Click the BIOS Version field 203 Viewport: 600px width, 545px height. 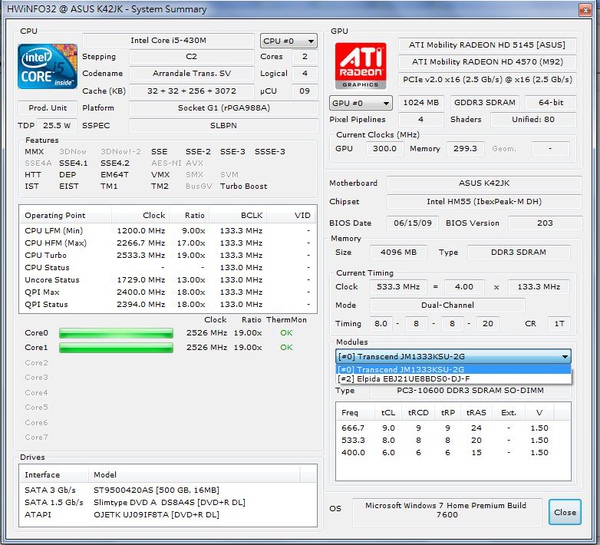click(x=545, y=223)
